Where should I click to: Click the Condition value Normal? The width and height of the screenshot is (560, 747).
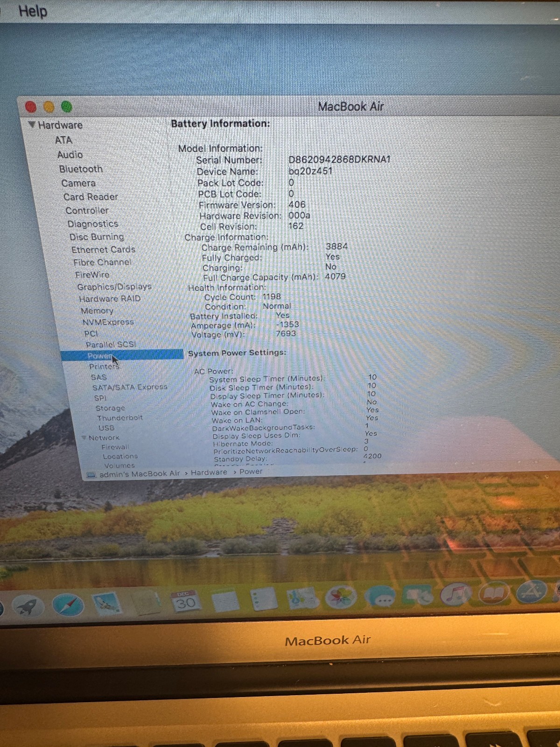[x=277, y=306]
